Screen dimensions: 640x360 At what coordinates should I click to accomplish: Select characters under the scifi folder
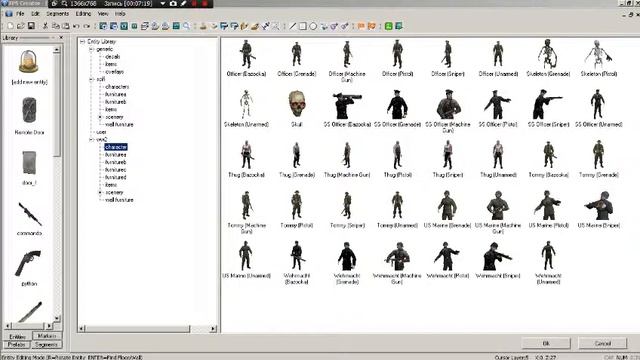pos(117,87)
